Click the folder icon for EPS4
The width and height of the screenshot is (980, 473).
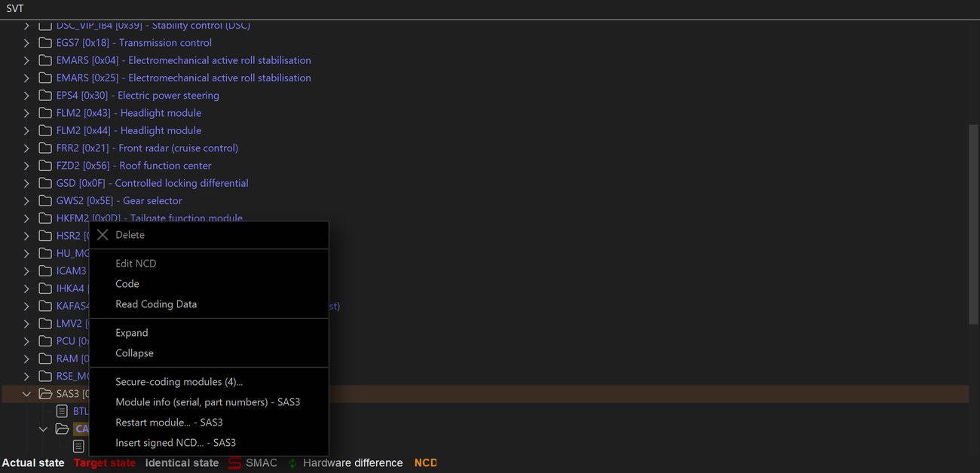[45, 96]
